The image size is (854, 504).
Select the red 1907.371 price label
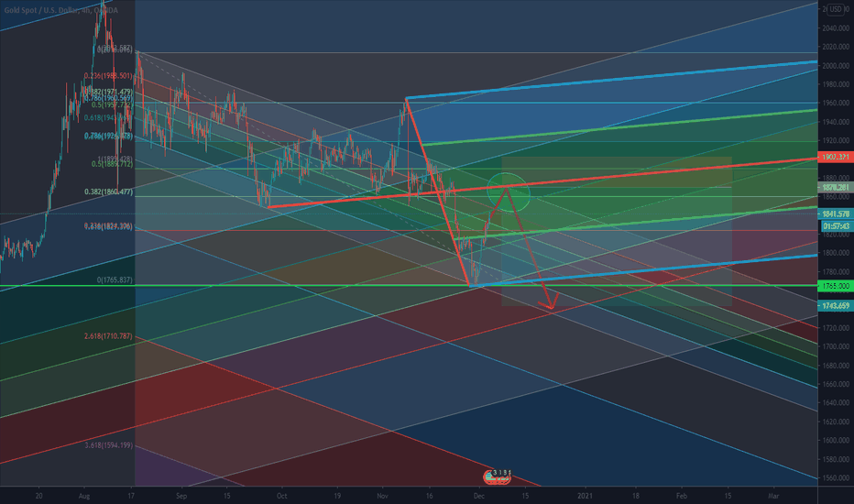836,157
